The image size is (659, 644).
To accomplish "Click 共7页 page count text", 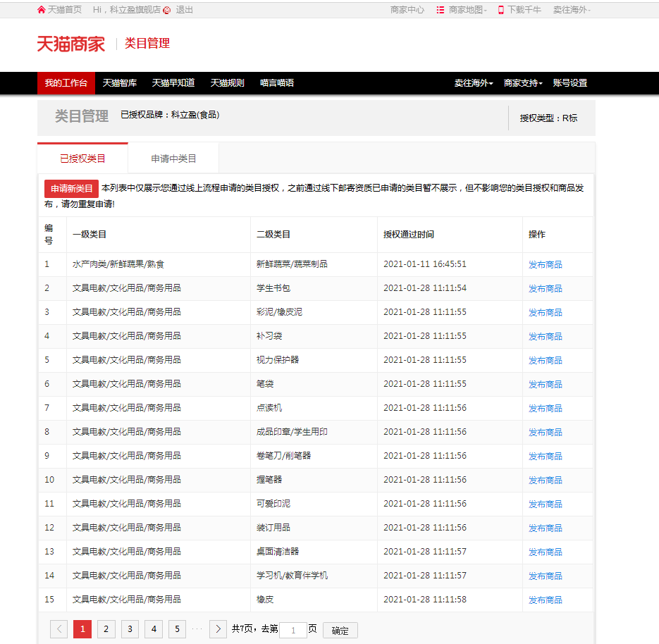I will click(242, 628).
